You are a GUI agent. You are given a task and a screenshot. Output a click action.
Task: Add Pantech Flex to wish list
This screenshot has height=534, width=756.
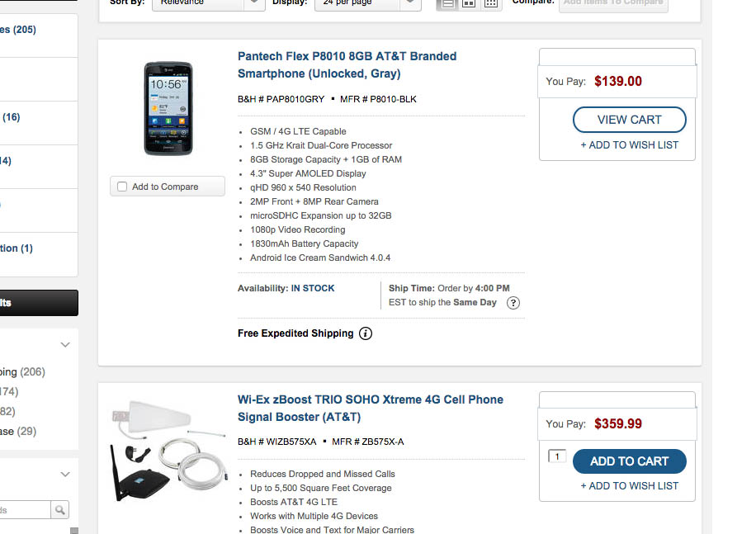(629, 145)
